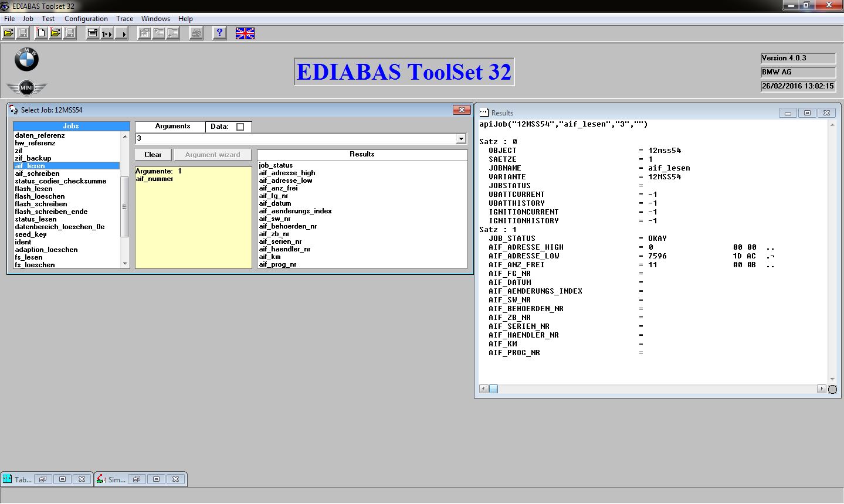
Task: Open the select job list icon
Action: pyautogui.click(x=92, y=33)
